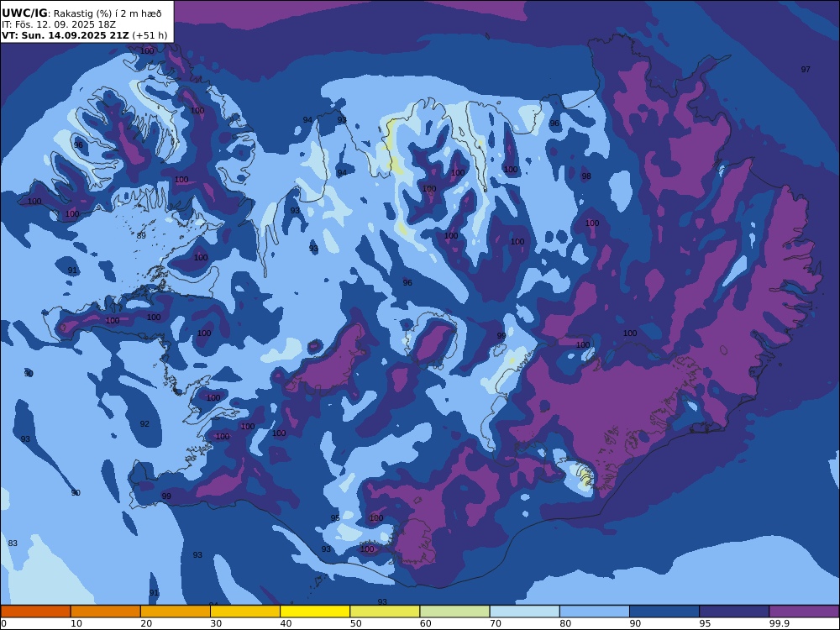The width and height of the screenshot is (840, 630).
Task: Click the light blue 80–90 legend swatch
Action: tap(595, 612)
